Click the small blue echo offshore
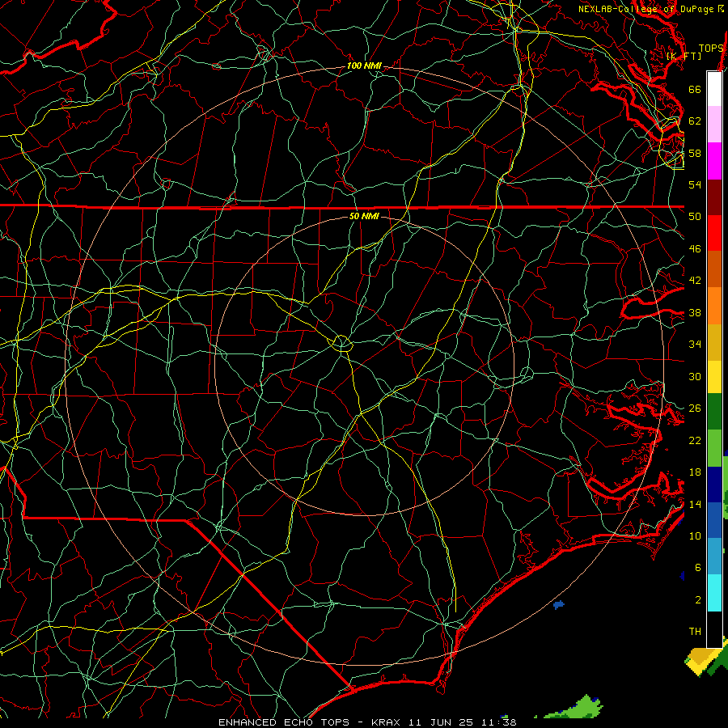 coord(559,604)
